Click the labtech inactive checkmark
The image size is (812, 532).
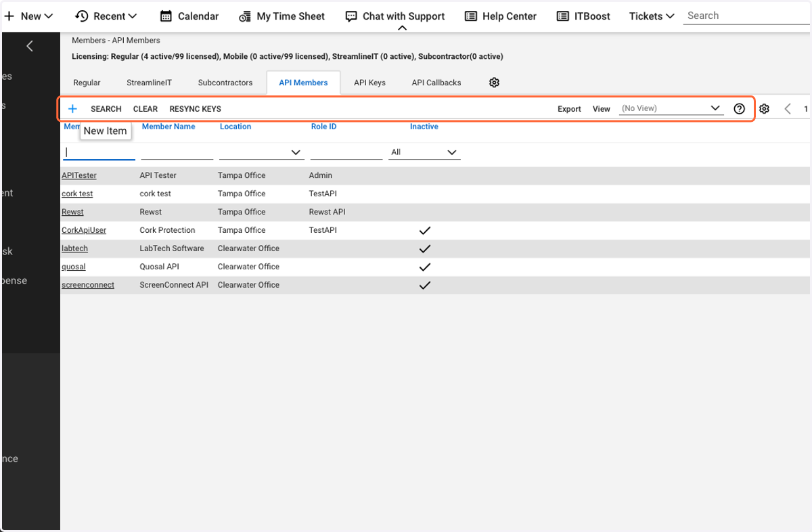coord(425,248)
